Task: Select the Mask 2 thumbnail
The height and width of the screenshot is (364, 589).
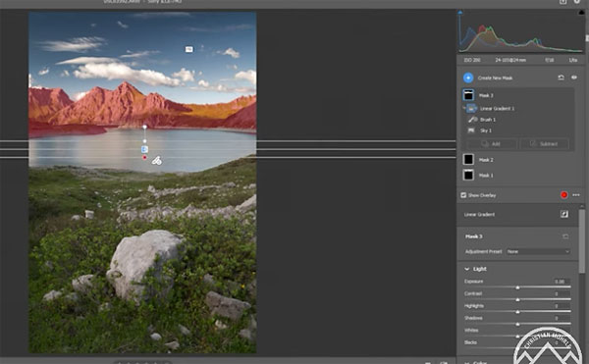Action: click(x=468, y=160)
